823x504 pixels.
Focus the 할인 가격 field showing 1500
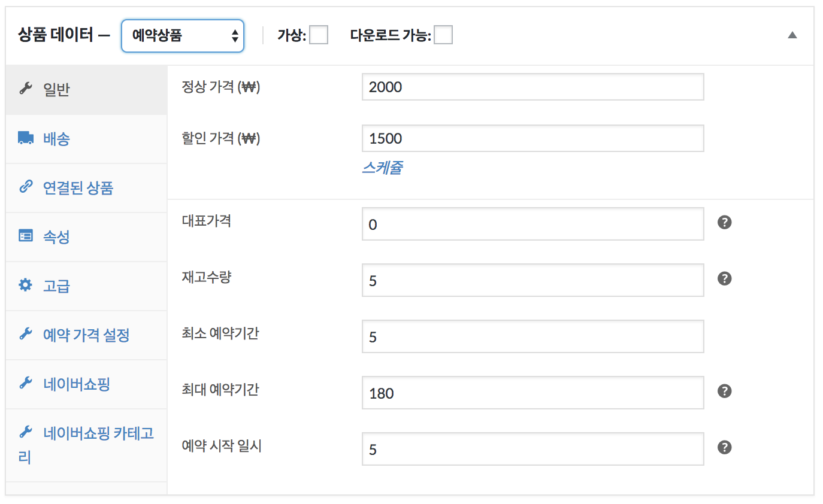click(x=533, y=139)
